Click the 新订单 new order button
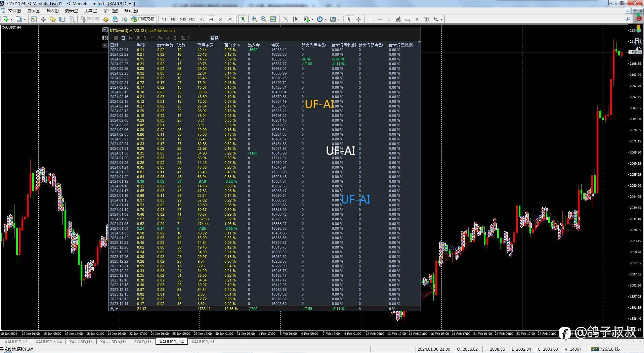This screenshot has width=644, height=353. click(x=90, y=19)
